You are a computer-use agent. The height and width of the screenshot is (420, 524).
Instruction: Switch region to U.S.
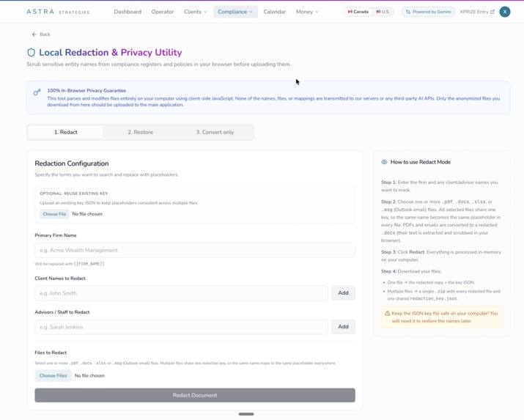383,12
